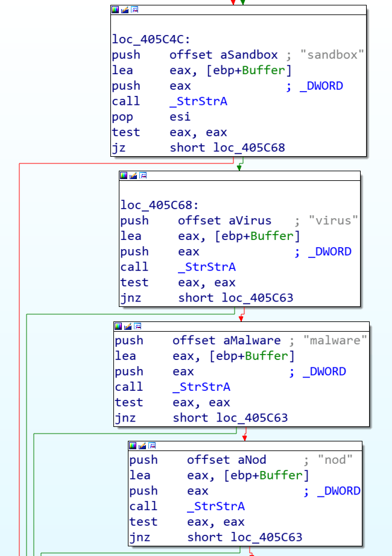Open the node color picker on virus block
This screenshot has height=556, width=392.
(x=124, y=175)
